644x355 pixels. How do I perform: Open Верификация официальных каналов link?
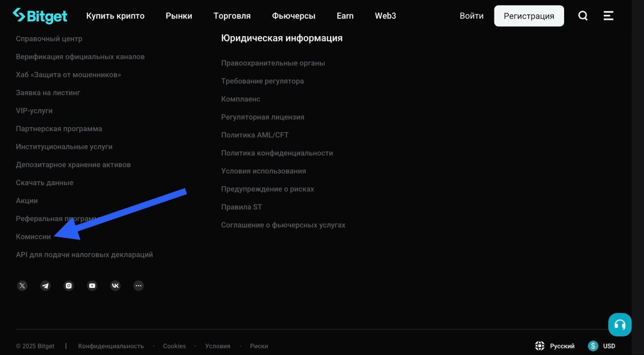pyautogui.click(x=80, y=57)
